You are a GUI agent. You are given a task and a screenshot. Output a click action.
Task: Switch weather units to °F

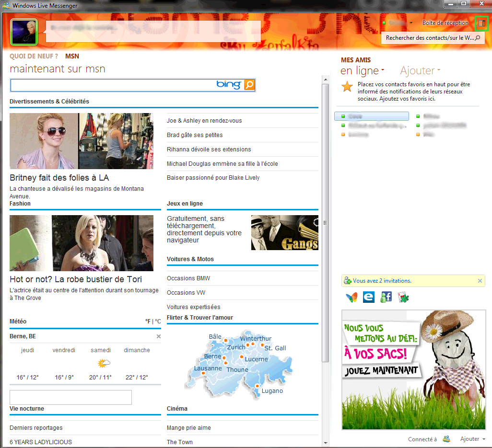tap(148, 322)
